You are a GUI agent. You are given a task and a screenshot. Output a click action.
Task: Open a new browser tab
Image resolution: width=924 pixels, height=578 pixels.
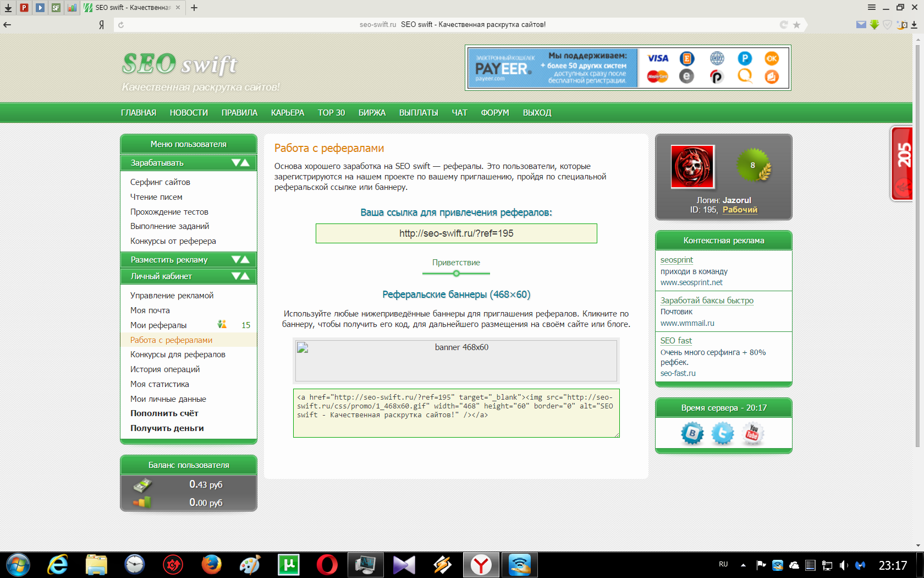194,8
